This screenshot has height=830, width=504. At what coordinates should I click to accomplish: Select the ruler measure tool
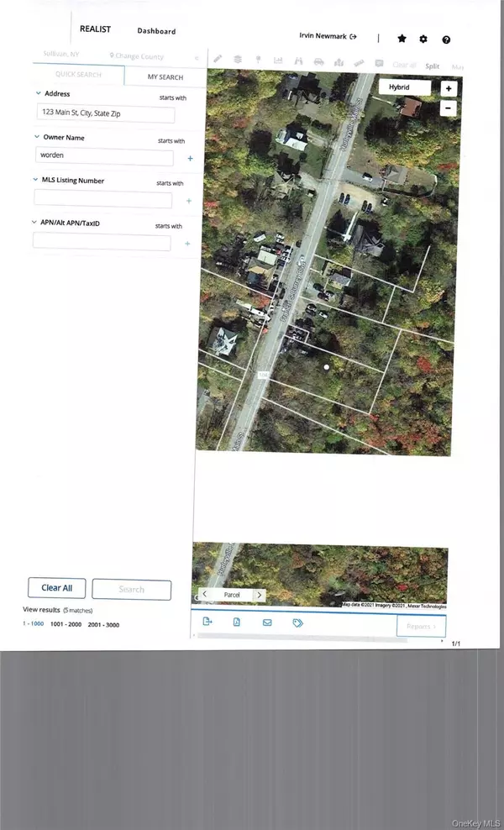coord(359,63)
